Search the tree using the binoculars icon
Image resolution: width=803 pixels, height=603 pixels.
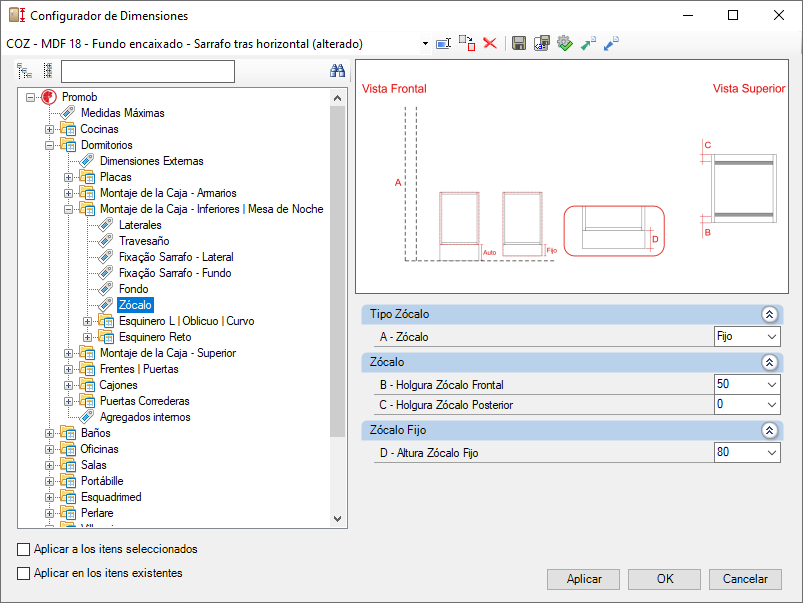click(337, 71)
